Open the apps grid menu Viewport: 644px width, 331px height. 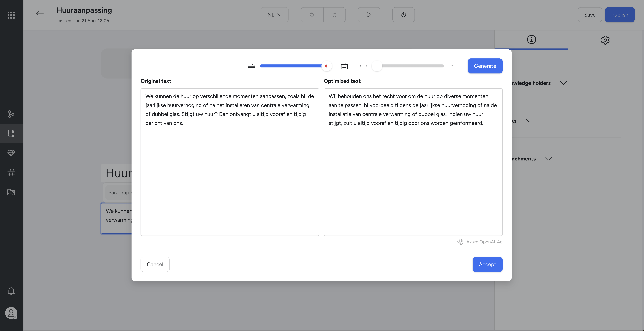coord(11,15)
